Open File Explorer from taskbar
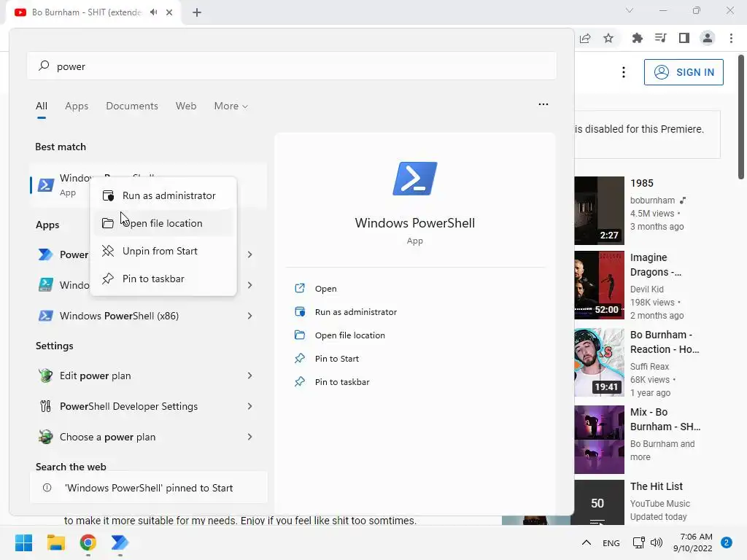 tap(55, 542)
